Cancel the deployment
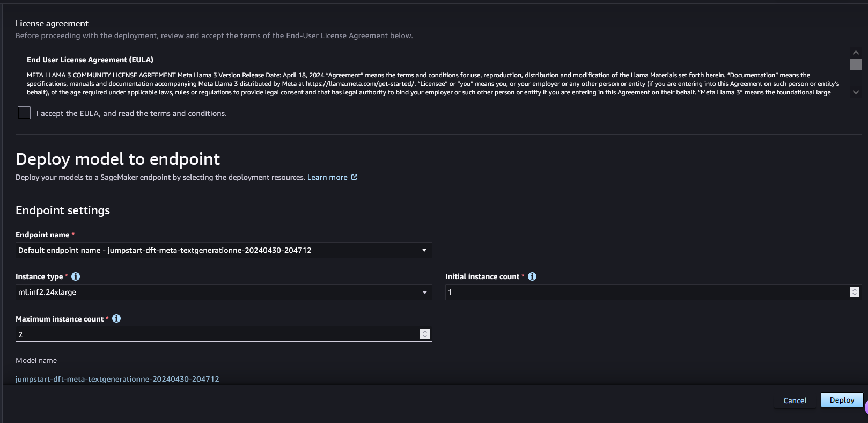Viewport: 868px width, 423px height. 795,400
